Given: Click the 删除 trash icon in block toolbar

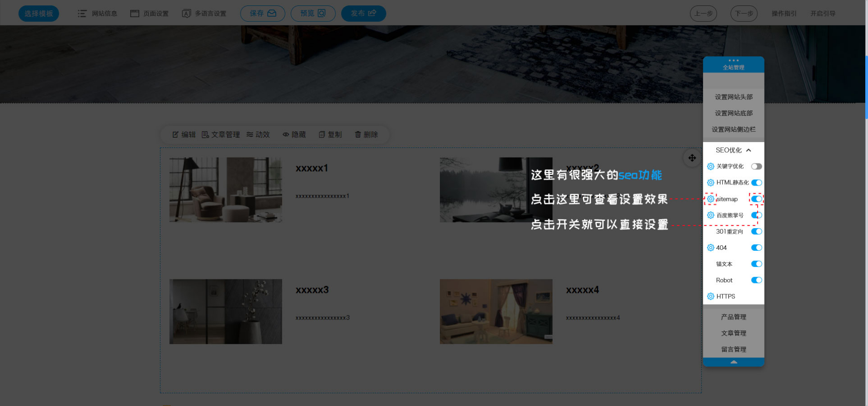Looking at the screenshot, I should point(358,134).
